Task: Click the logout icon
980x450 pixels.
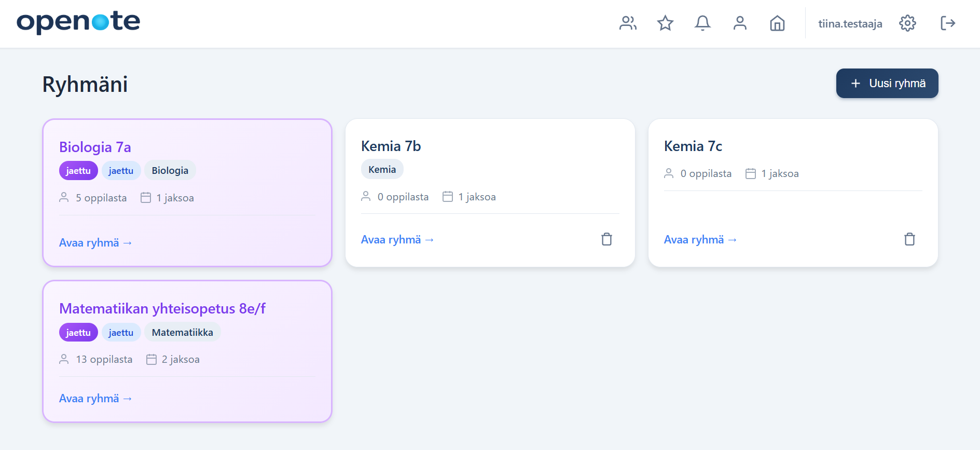Action: (947, 23)
